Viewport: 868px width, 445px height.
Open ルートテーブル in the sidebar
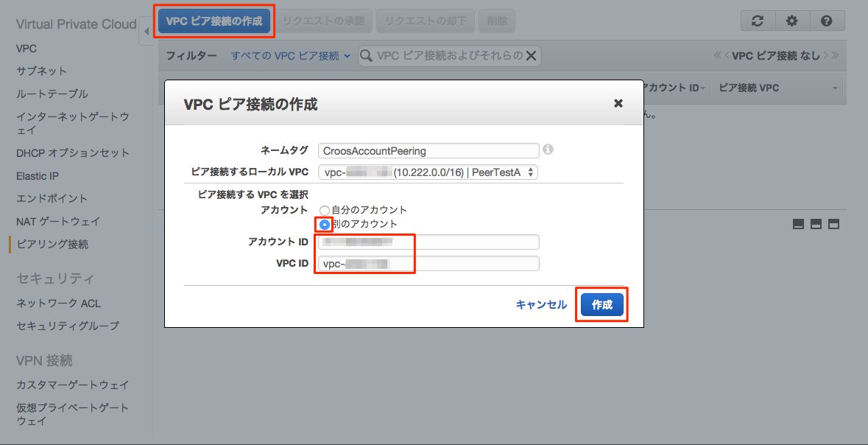pos(52,94)
